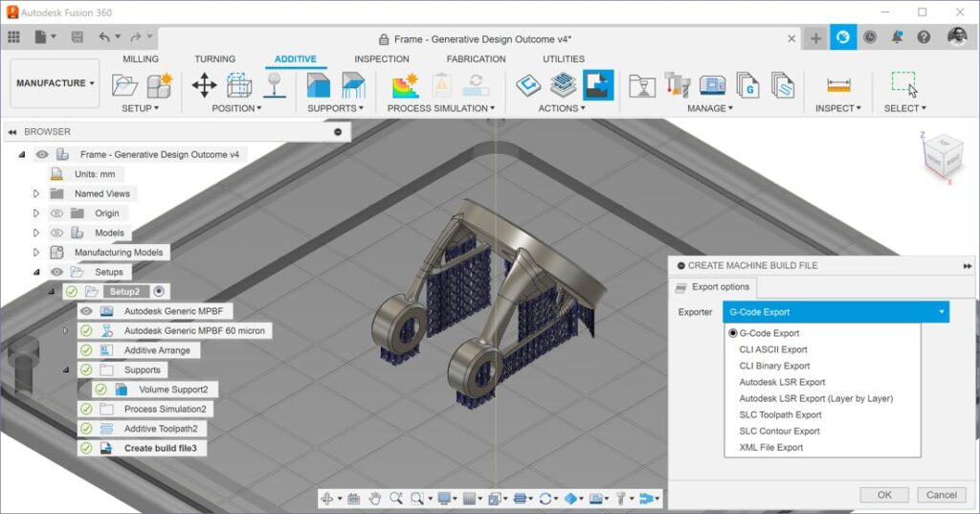
Task: Click the Pan hand icon in navigation bar
Action: [x=375, y=498]
